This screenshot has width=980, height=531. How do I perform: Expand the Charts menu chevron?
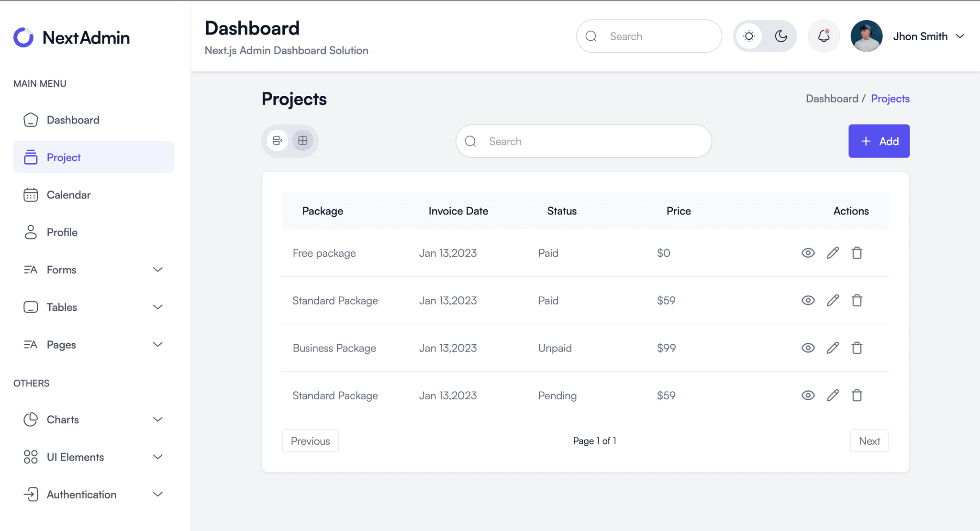tap(158, 419)
